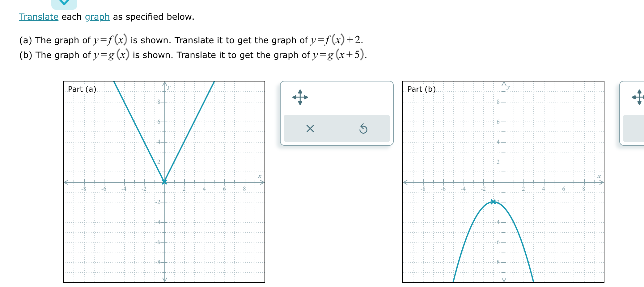Open the Translate definition link
Image resolution: width=644 pixels, height=287 pixels.
coord(39,17)
